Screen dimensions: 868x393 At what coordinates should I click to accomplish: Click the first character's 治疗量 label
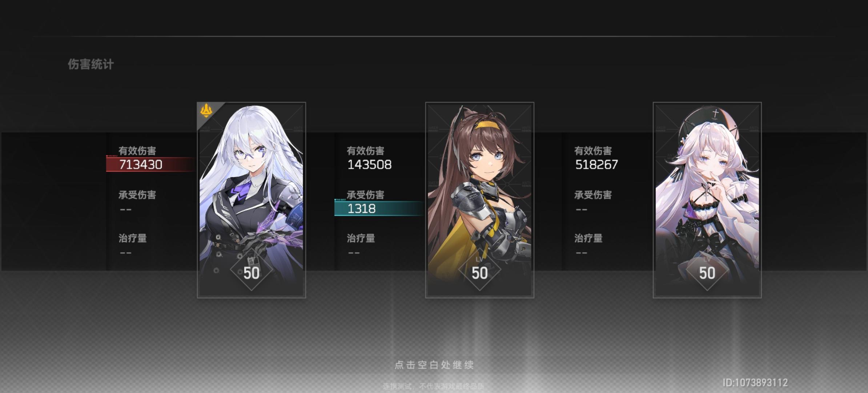tap(133, 238)
